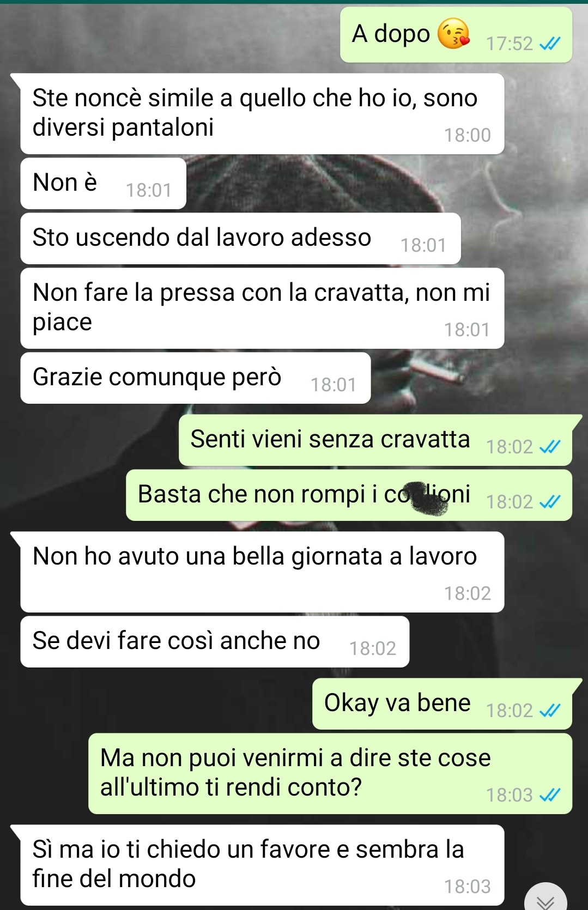Image resolution: width=588 pixels, height=910 pixels.
Task: Tap read checkmarks on 'Okay va bene' message
Action: 549,711
